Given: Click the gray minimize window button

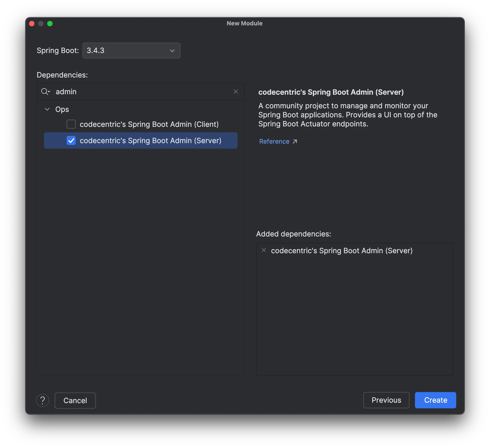Looking at the screenshot, I should (x=41, y=24).
